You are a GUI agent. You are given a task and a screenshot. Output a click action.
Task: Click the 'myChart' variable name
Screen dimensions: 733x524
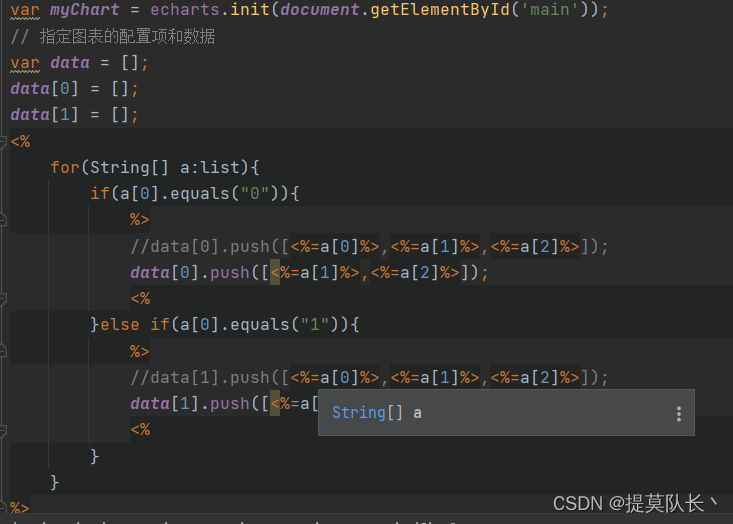click(85, 10)
